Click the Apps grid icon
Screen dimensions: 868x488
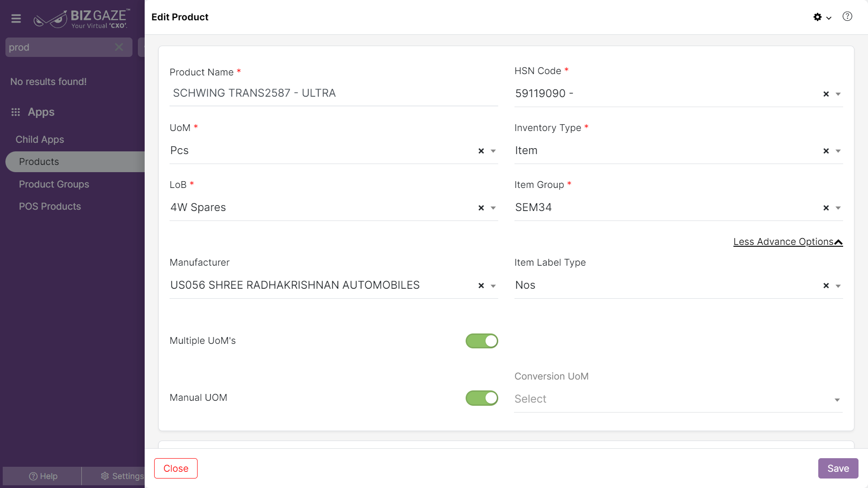click(x=16, y=112)
